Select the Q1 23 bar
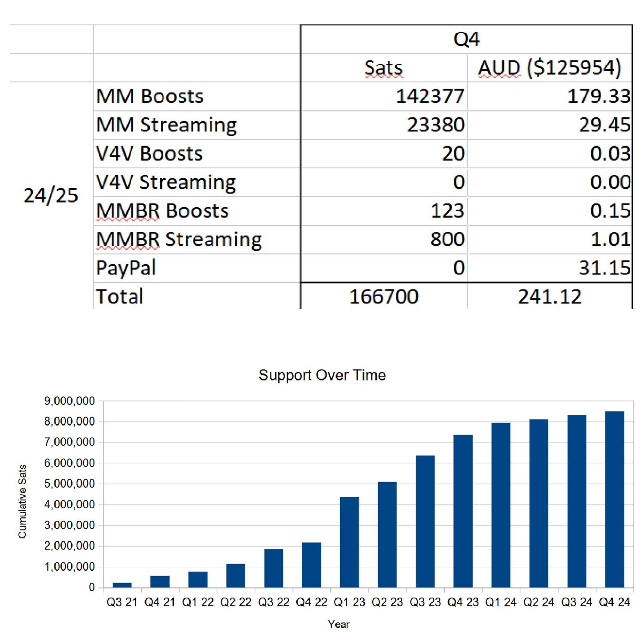 pyautogui.click(x=349, y=542)
